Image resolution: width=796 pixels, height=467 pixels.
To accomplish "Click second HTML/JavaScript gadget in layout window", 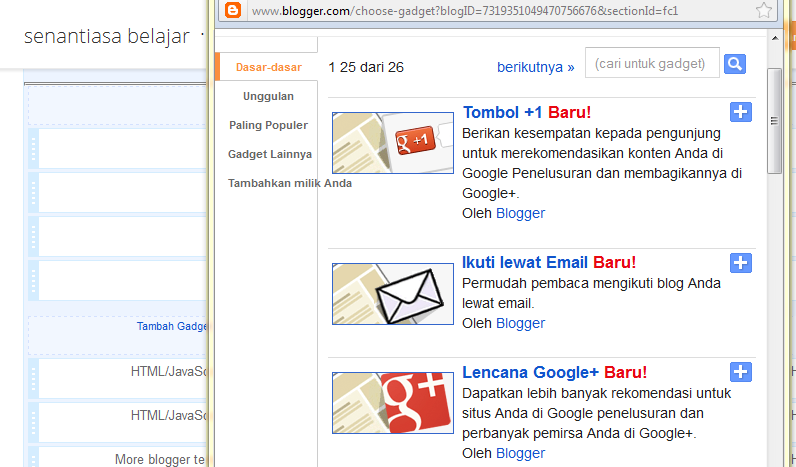I will 123,422.
